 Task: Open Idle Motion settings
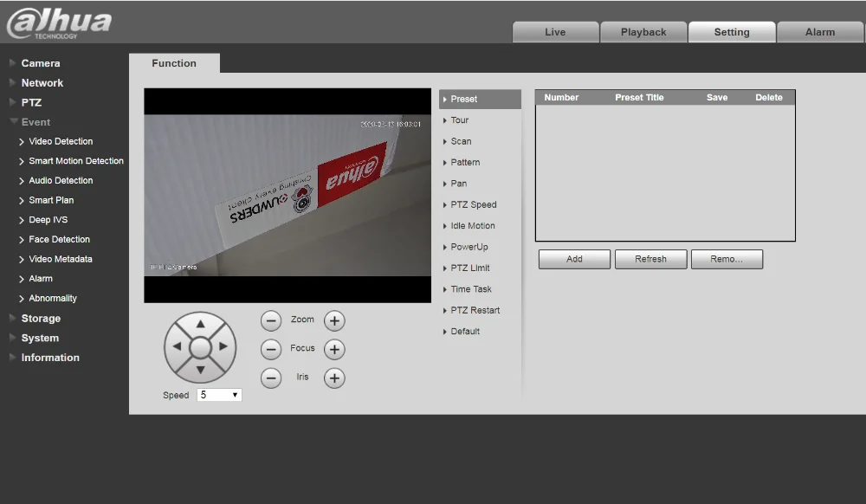(472, 226)
